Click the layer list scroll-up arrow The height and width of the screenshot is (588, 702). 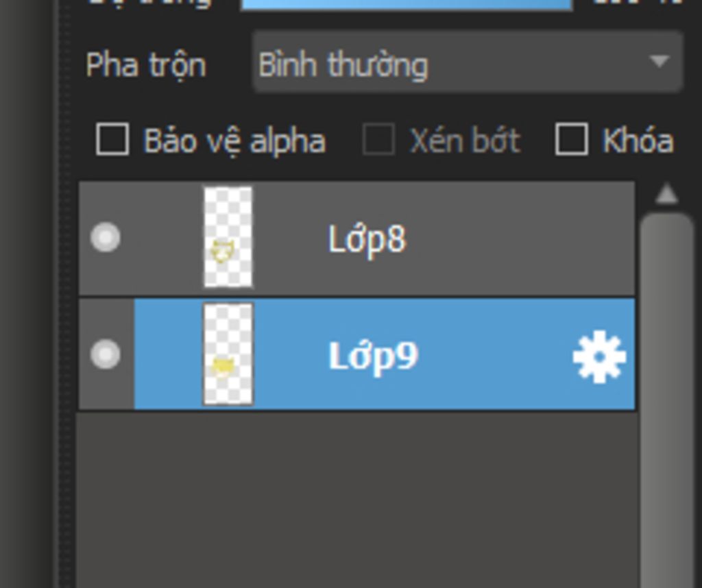[666, 194]
